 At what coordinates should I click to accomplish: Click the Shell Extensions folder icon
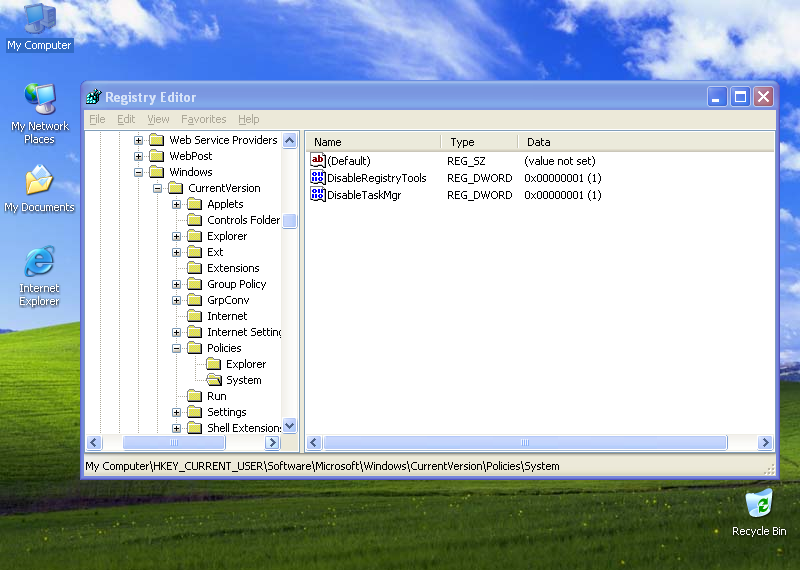(x=194, y=428)
